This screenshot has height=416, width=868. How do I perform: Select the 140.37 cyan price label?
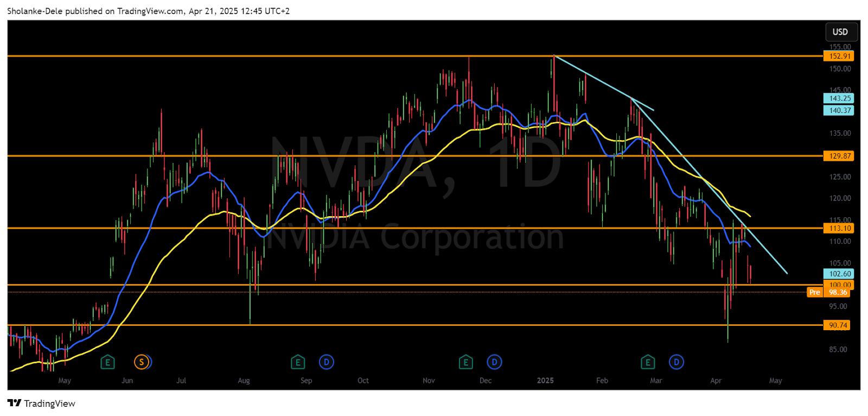pyautogui.click(x=839, y=110)
